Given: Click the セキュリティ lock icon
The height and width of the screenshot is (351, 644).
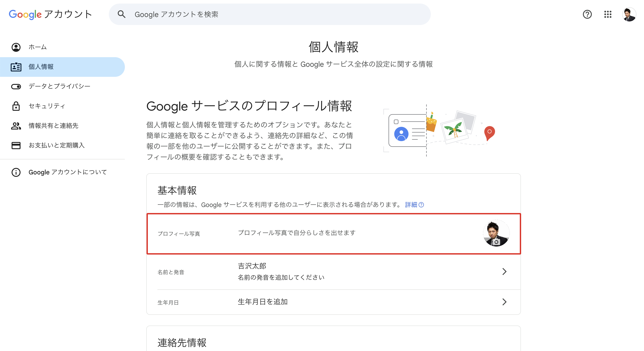Looking at the screenshot, I should (x=16, y=106).
